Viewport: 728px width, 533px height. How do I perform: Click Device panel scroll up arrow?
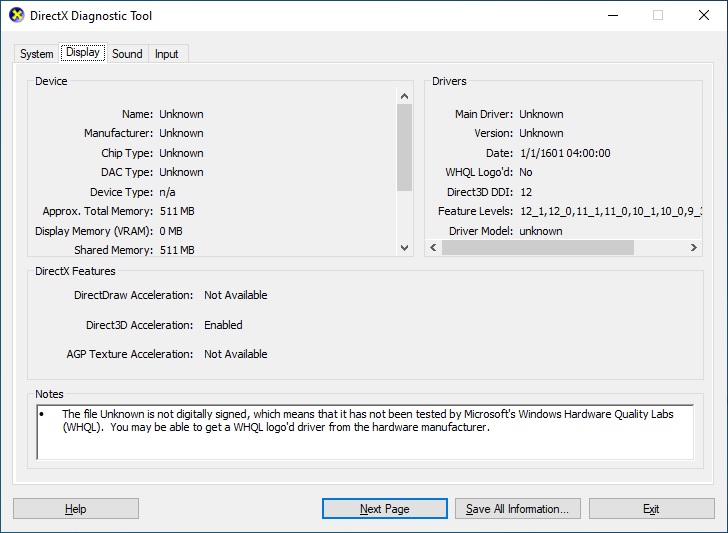404,96
